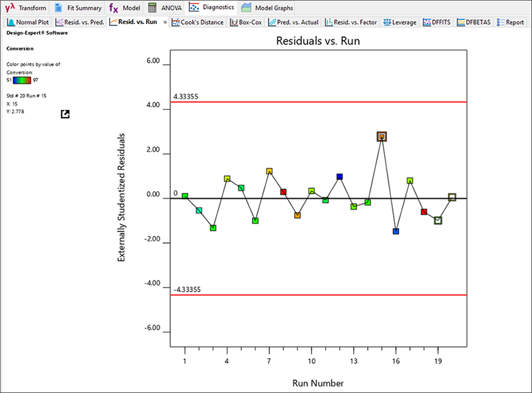Open the diagnostics Report

[x=510, y=22]
